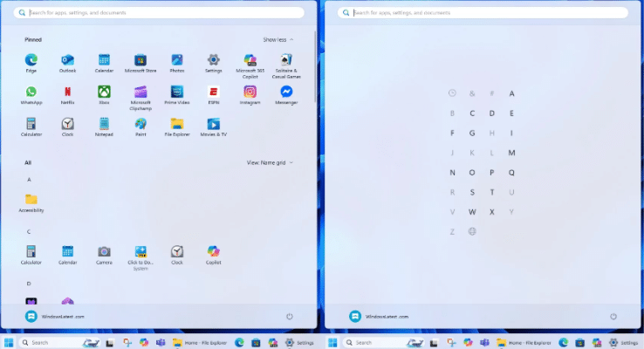The image size is (644, 349).
Task: Open Calculator in the Pinned section
Action: point(31,127)
